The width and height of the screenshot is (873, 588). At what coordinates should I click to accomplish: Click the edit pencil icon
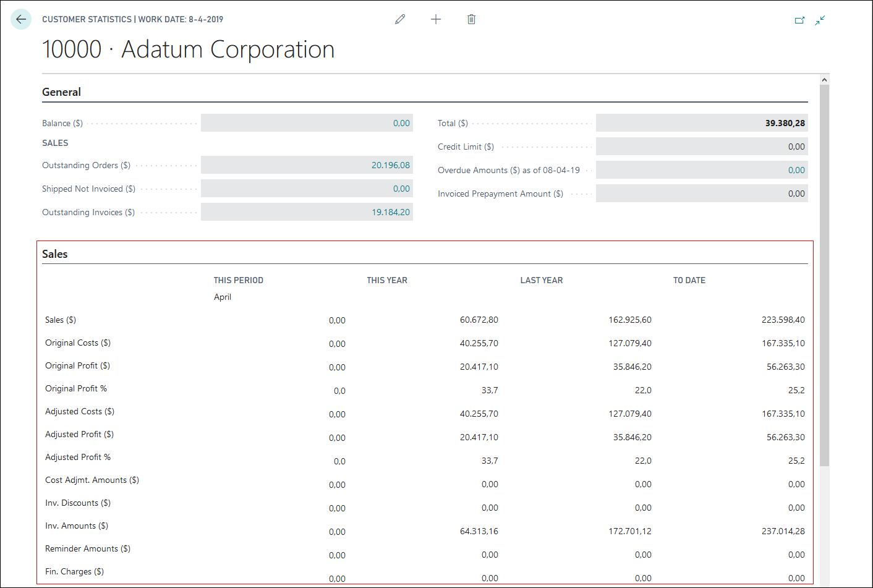tap(400, 19)
